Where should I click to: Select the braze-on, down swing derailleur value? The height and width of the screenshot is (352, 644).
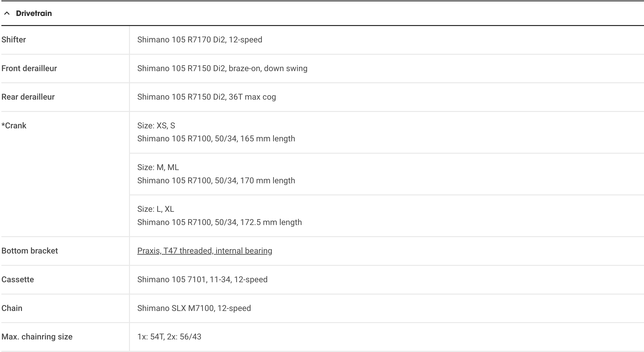222,68
